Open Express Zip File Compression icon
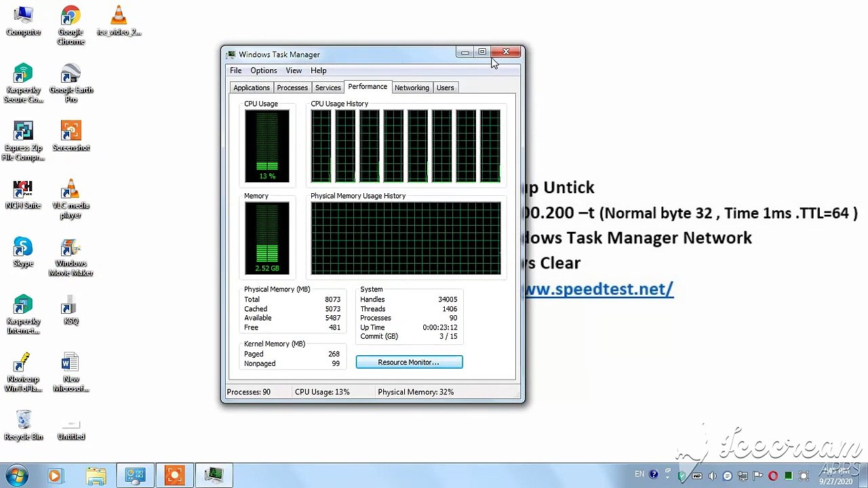Image resolution: width=868 pixels, height=488 pixels. tap(23, 141)
